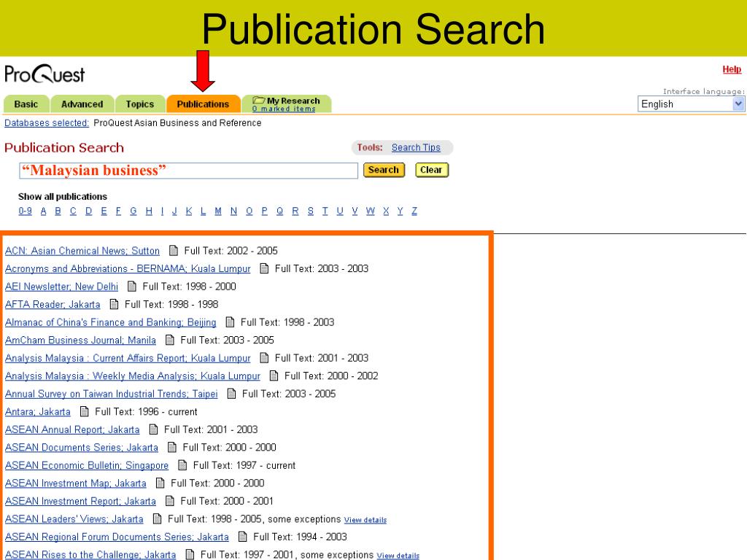
Task: Show publications starting with G
Action: [x=133, y=211]
